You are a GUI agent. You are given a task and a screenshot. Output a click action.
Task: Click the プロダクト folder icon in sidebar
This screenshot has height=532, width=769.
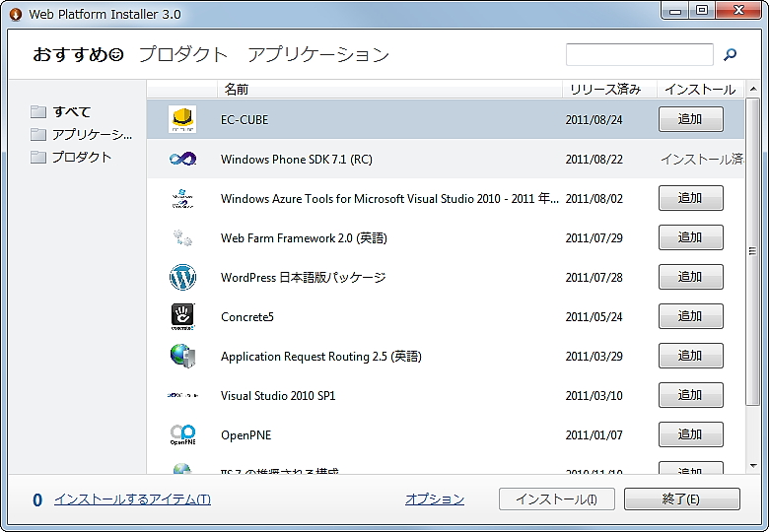tap(38, 157)
